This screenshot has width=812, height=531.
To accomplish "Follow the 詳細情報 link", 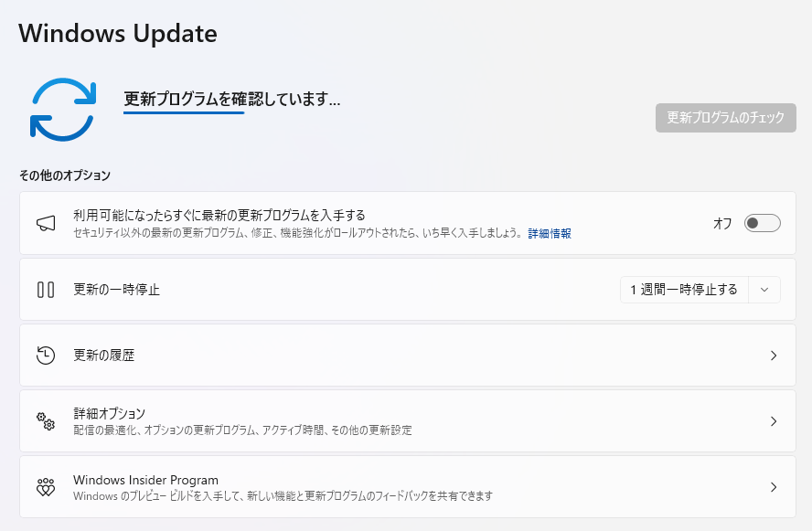I will coord(550,233).
